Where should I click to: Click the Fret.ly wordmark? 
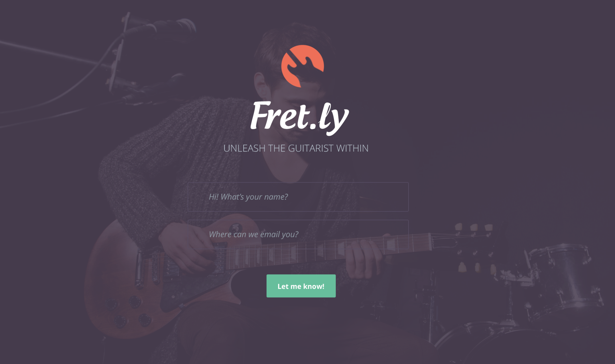(x=299, y=118)
